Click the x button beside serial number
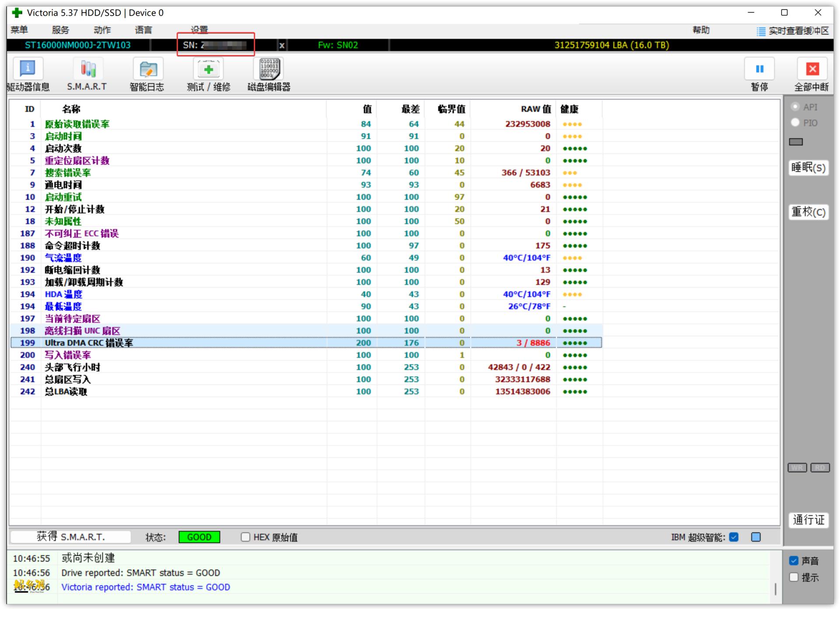This screenshot has height=620, width=840. click(x=282, y=45)
